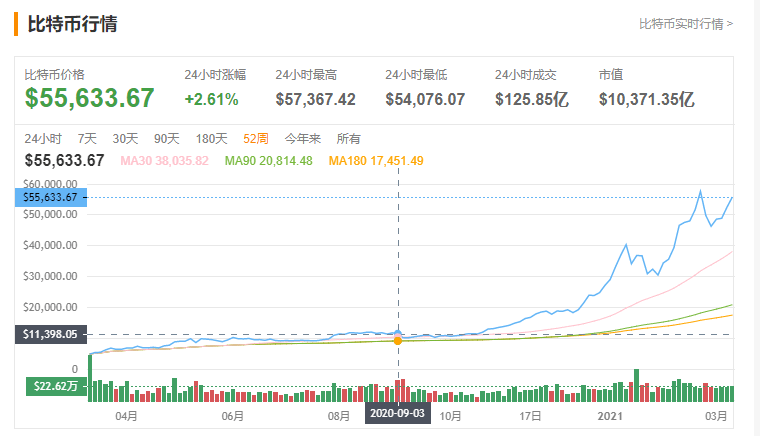Click the $55,633.67 blue axis price tag
This screenshot has width=760, height=436.
(x=50, y=198)
